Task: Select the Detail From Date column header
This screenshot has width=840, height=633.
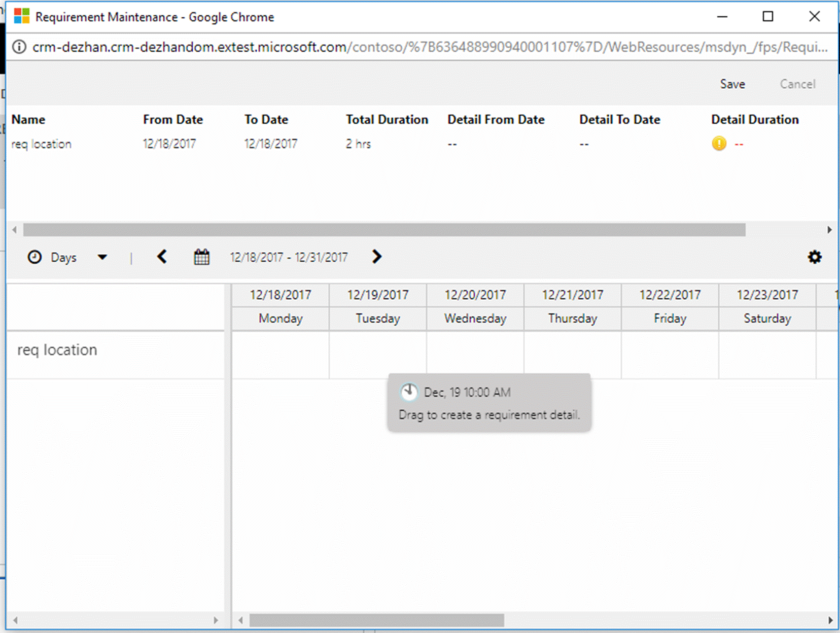Action: (496, 120)
